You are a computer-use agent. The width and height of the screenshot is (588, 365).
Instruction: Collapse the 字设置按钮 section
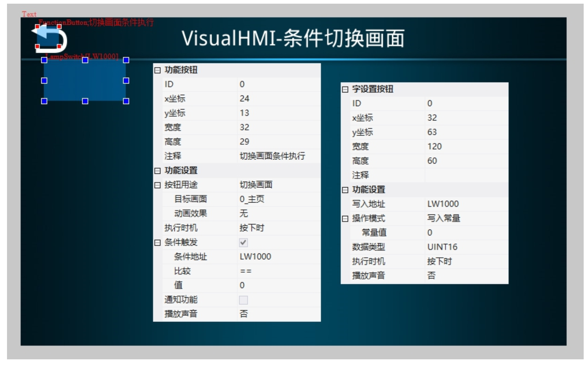pos(345,89)
